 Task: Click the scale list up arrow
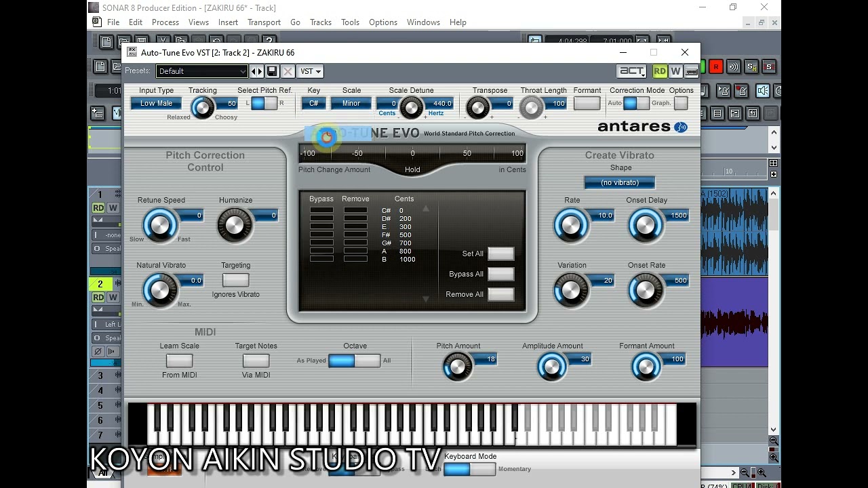pyautogui.click(x=426, y=209)
